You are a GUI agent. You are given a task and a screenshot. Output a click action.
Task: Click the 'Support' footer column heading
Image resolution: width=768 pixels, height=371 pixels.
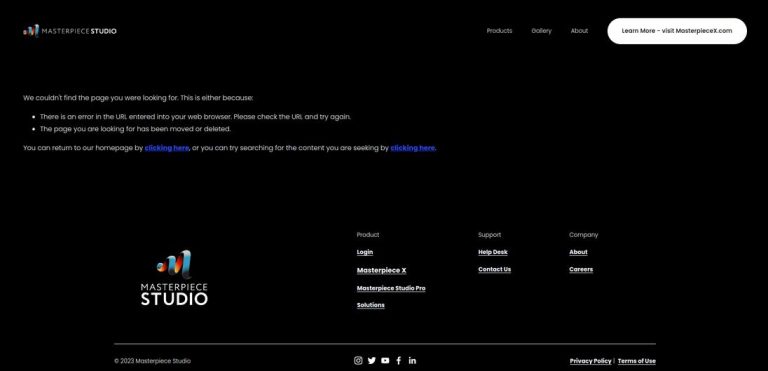(x=489, y=235)
